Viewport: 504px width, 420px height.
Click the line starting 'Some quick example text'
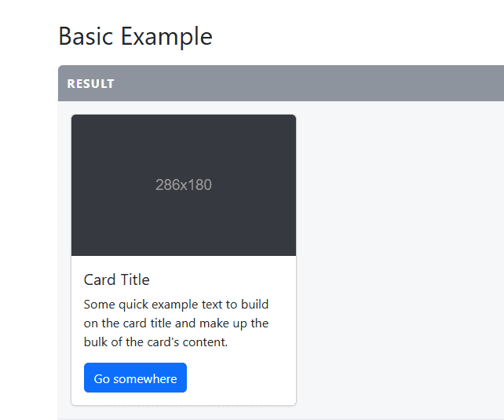[x=176, y=305]
